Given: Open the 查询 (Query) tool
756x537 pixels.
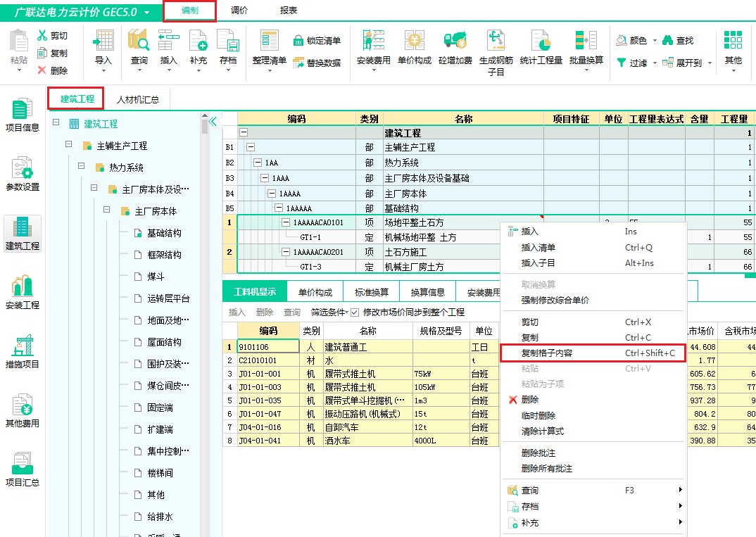Looking at the screenshot, I should point(139,41).
